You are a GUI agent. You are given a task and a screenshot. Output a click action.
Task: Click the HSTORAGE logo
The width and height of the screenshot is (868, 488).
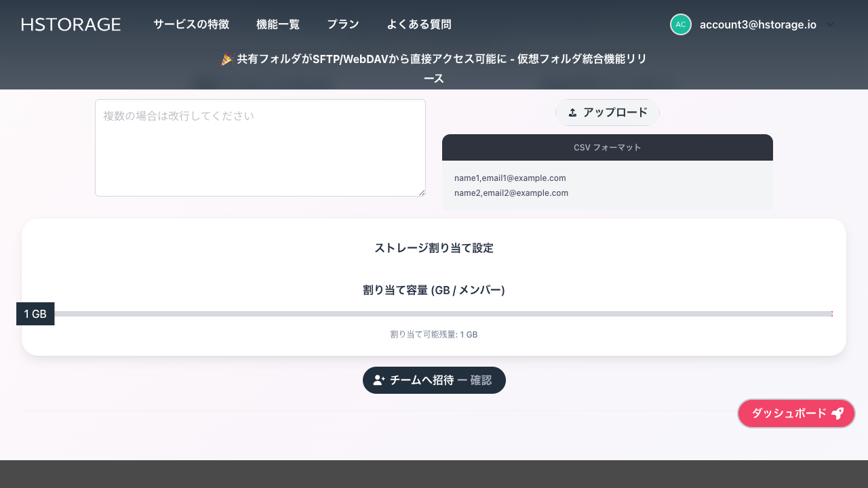coord(71,24)
